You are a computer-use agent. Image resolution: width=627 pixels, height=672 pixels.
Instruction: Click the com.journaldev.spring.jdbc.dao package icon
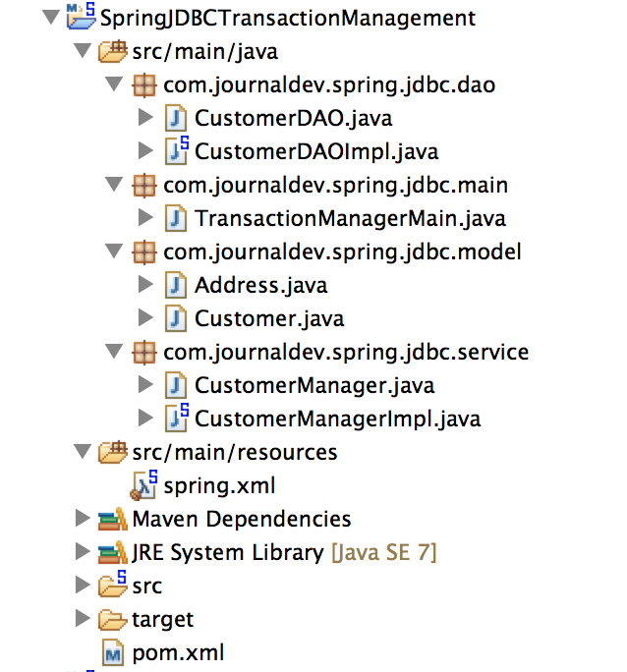point(144,84)
